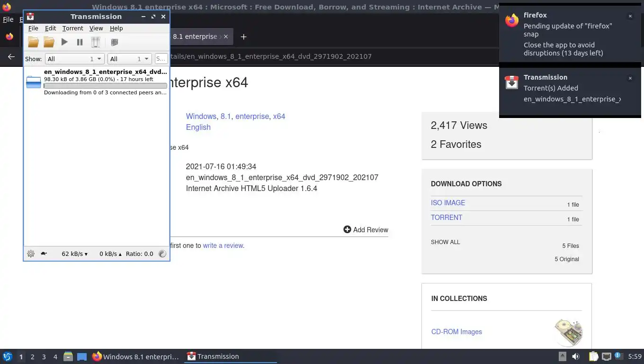Open the application launcher menu in taskbar
Image resolution: width=644 pixels, height=364 pixels.
point(8,356)
